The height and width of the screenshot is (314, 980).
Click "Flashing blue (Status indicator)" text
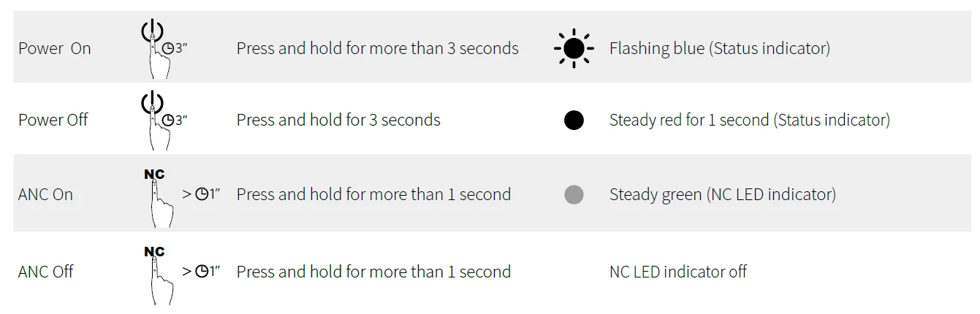[x=719, y=49]
